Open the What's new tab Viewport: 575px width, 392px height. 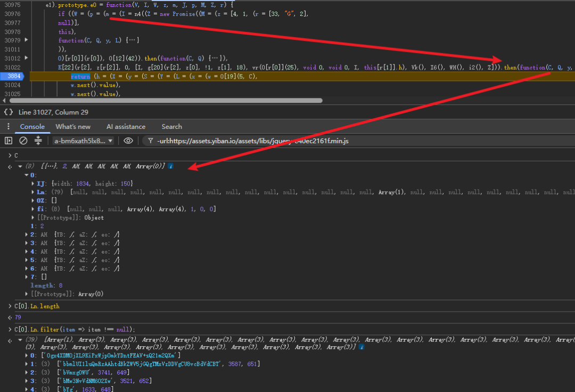coord(73,127)
